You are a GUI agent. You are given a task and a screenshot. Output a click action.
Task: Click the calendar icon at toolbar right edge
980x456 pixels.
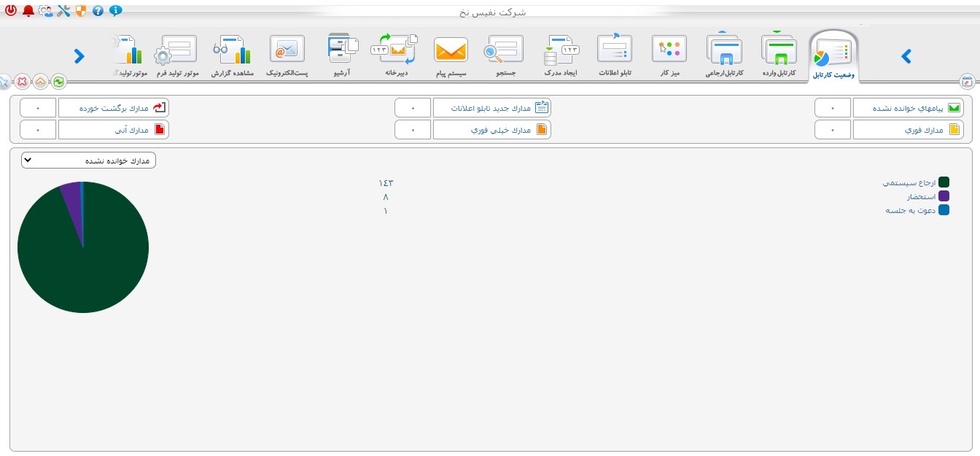tap(967, 81)
